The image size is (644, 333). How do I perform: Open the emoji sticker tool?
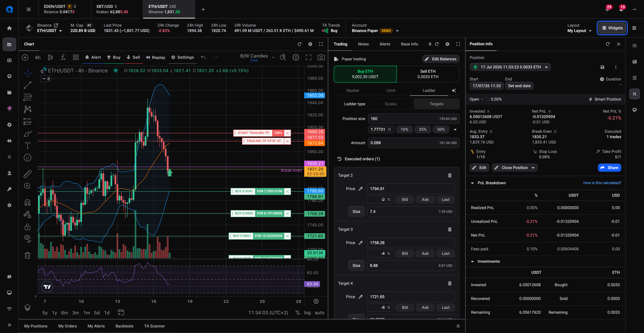28,157
